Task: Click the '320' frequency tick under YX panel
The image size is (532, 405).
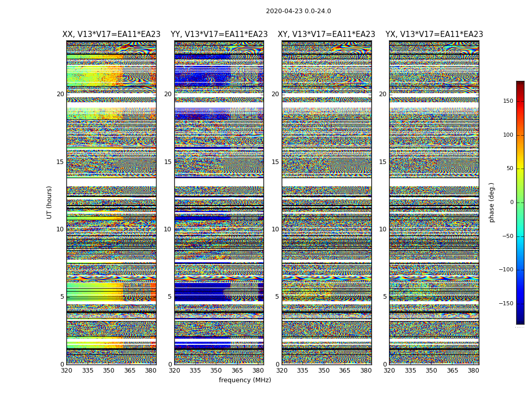Action: (390, 371)
